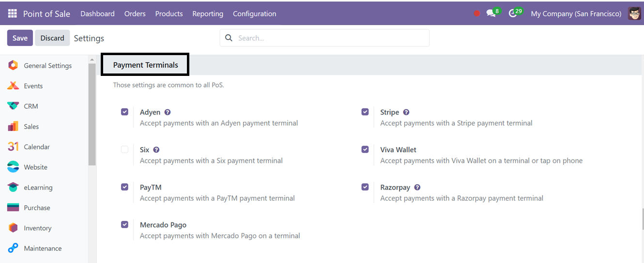Open the activities clock icon
Image resolution: width=644 pixels, height=263 pixels.
coord(513,14)
